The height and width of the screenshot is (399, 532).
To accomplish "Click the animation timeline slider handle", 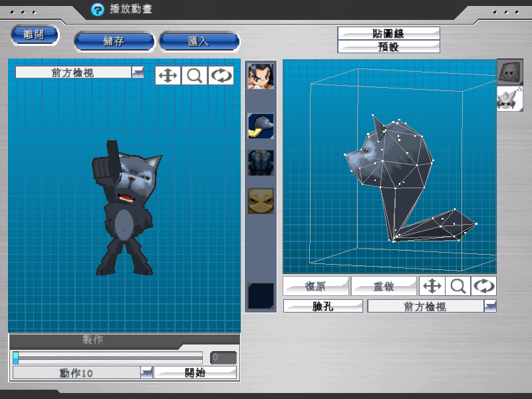I will [16, 358].
